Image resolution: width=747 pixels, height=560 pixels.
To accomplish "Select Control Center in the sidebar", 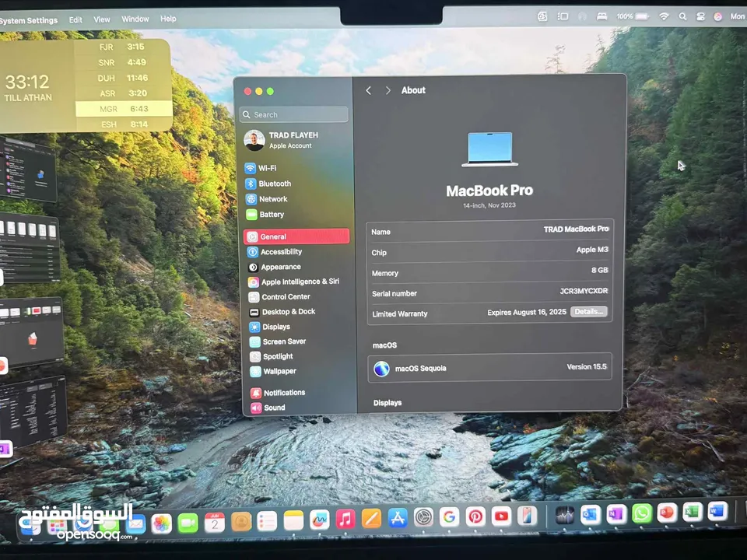I will (x=279, y=296).
